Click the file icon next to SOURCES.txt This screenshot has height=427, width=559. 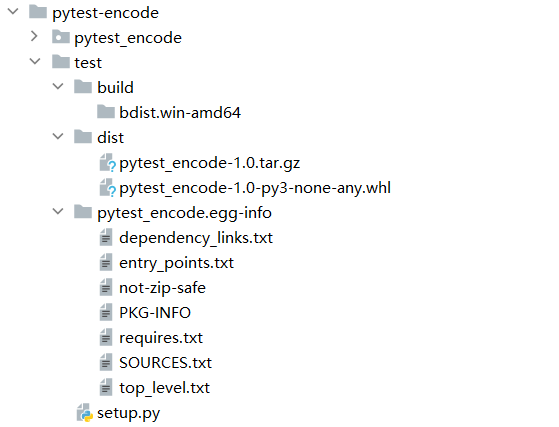[106, 362]
